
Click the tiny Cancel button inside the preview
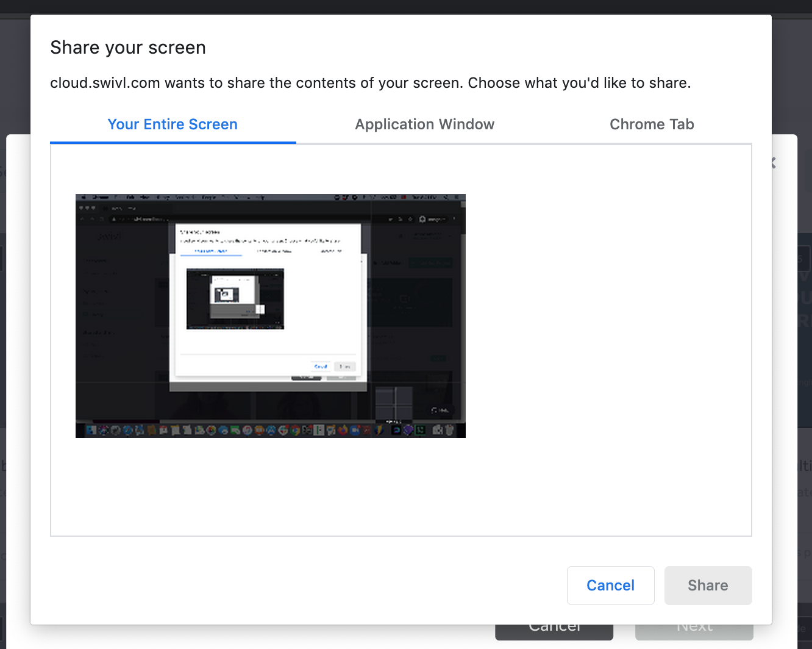coord(321,367)
